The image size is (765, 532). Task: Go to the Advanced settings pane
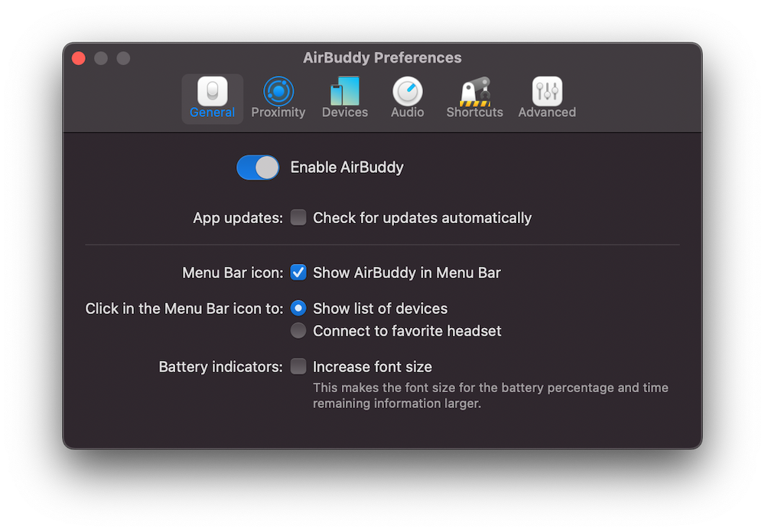pyautogui.click(x=546, y=96)
